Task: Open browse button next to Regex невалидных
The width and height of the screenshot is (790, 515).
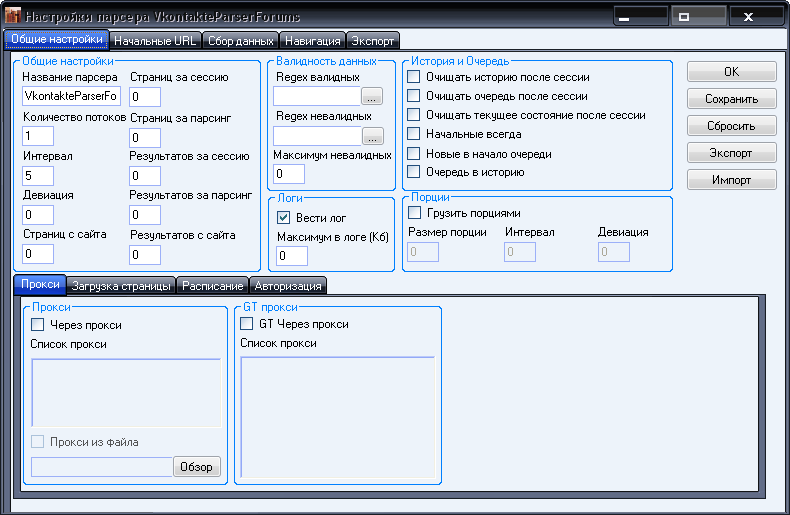Action: pos(373,136)
